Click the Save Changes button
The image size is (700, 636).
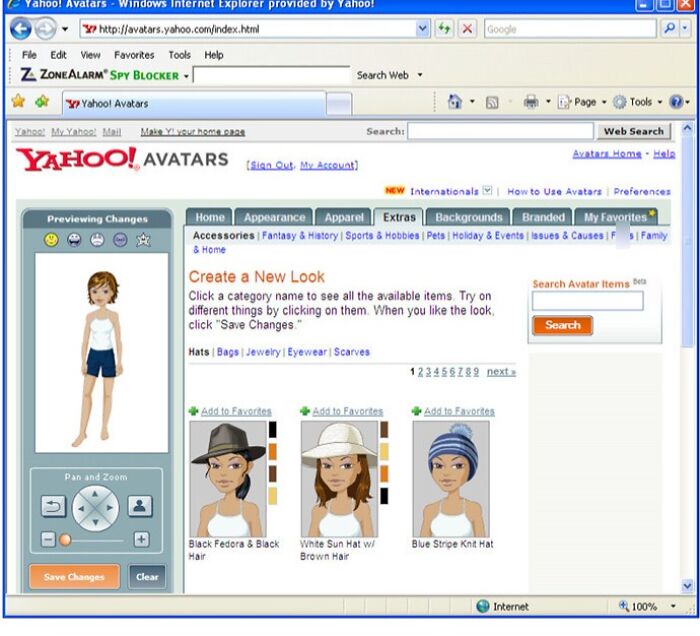[74, 577]
